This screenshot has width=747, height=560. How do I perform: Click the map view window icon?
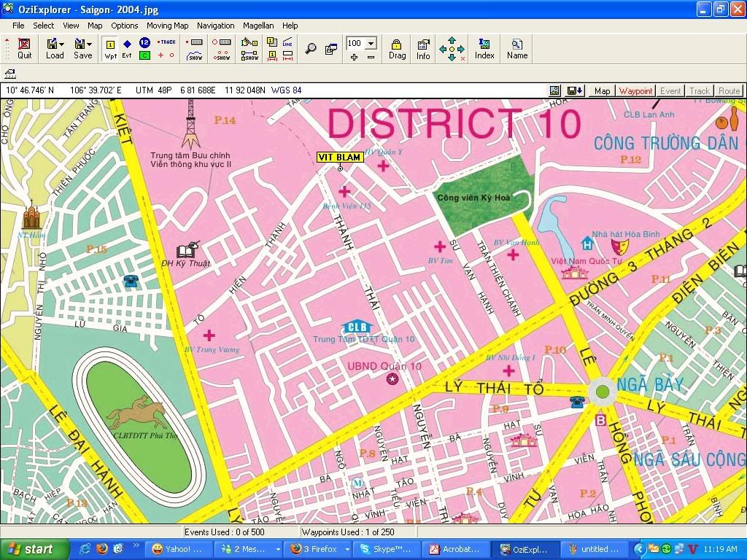point(331,49)
